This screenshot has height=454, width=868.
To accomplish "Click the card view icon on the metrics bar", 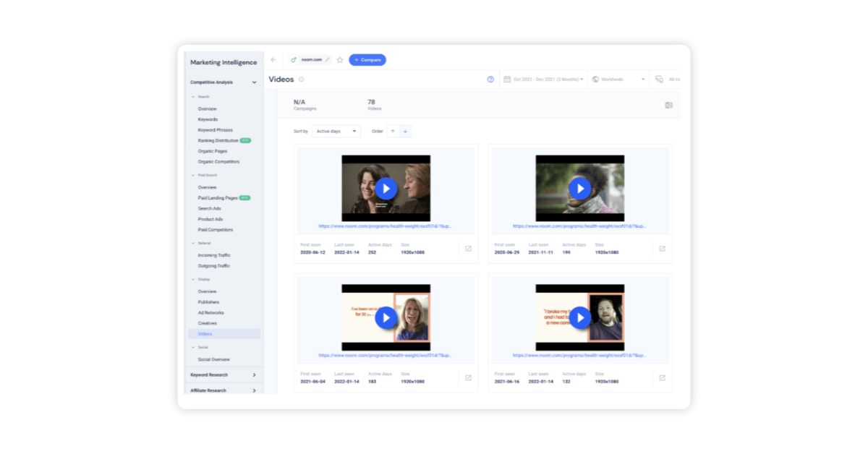I will [x=668, y=105].
